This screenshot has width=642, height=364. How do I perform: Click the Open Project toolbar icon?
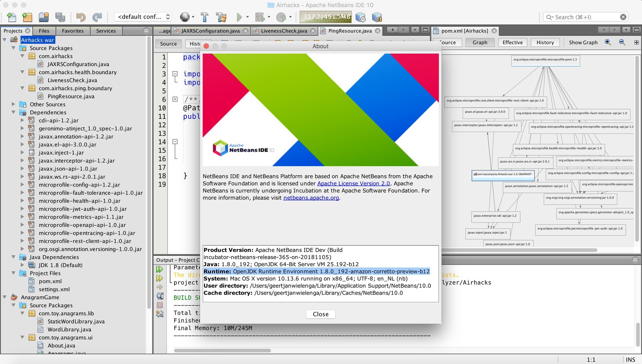coord(44,17)
